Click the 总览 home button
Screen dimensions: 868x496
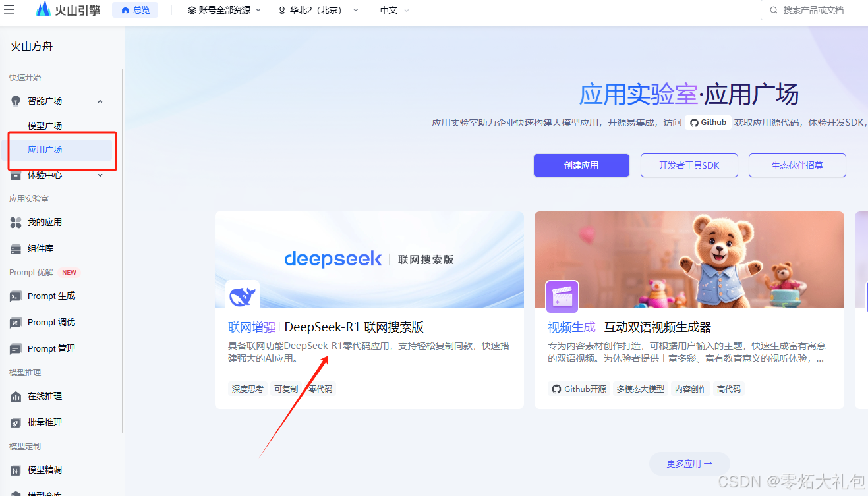point(135,10)
